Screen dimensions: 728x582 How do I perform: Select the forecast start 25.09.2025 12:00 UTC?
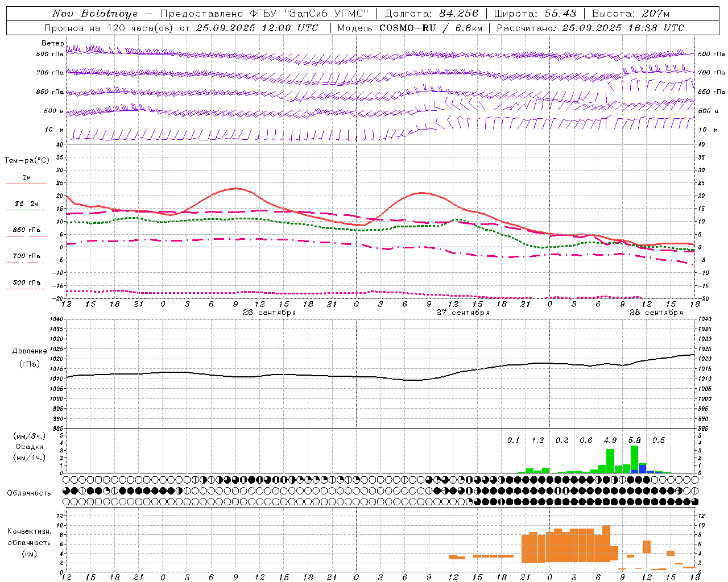pyautogui.click(x=257, y=28)
